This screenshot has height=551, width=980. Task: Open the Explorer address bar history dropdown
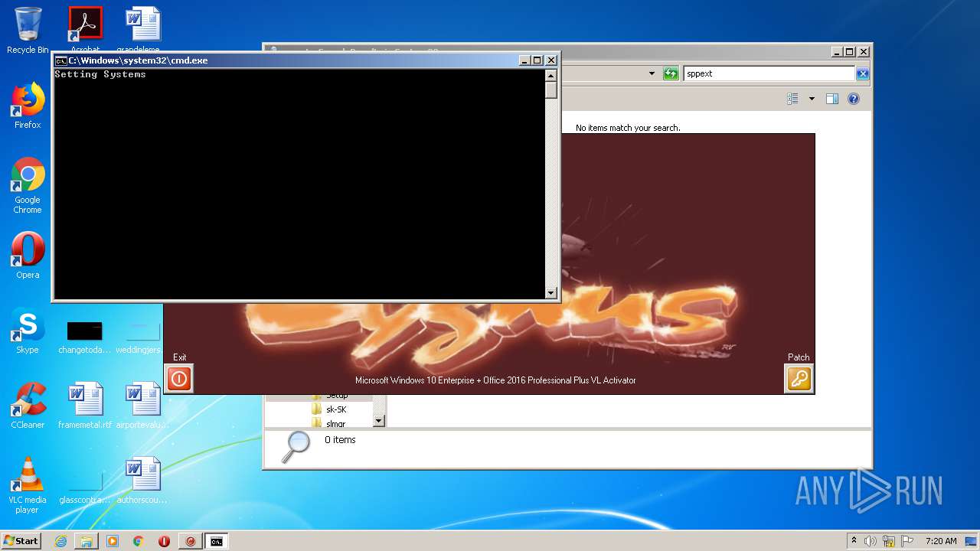pyautogui.click(x=652, y=73)
